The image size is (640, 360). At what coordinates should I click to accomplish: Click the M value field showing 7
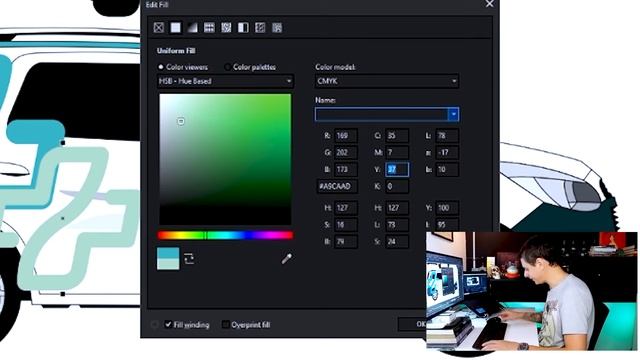(397, 153)
